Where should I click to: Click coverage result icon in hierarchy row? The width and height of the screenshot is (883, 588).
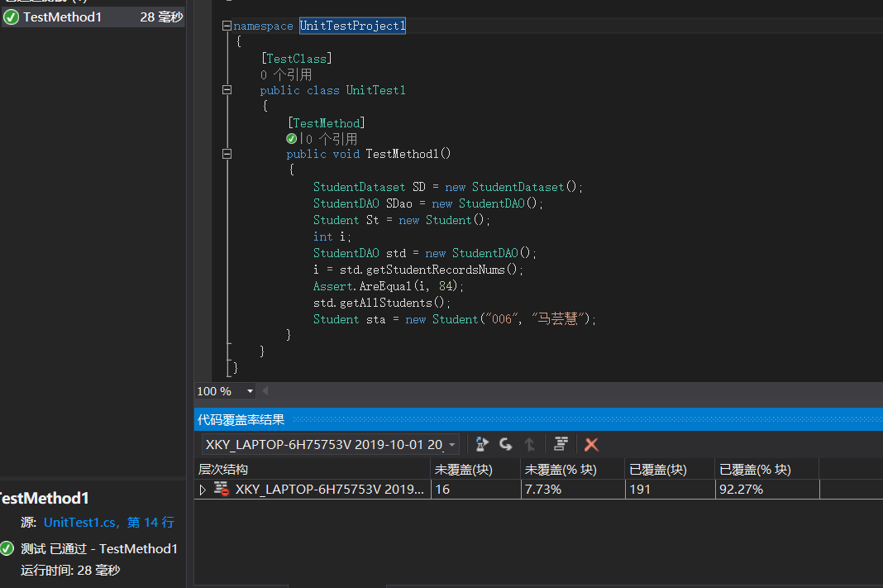point(222,489)
